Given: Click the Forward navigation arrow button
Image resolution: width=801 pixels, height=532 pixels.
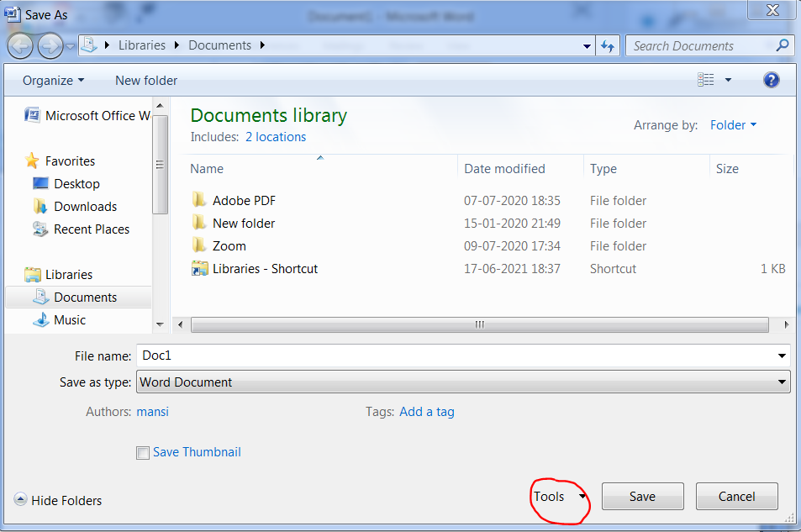Looking at the screenshot, I should pyautogui.click(x=50, y=45).
